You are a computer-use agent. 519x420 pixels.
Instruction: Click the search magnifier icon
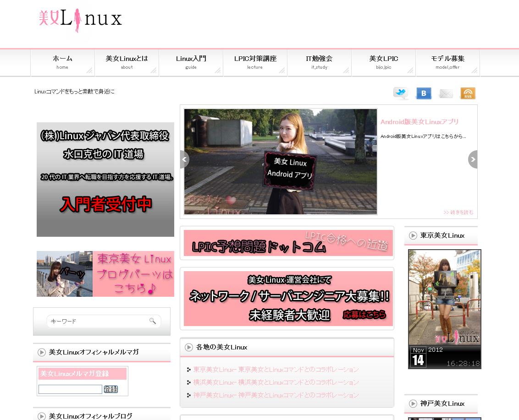tap(153, 321)
